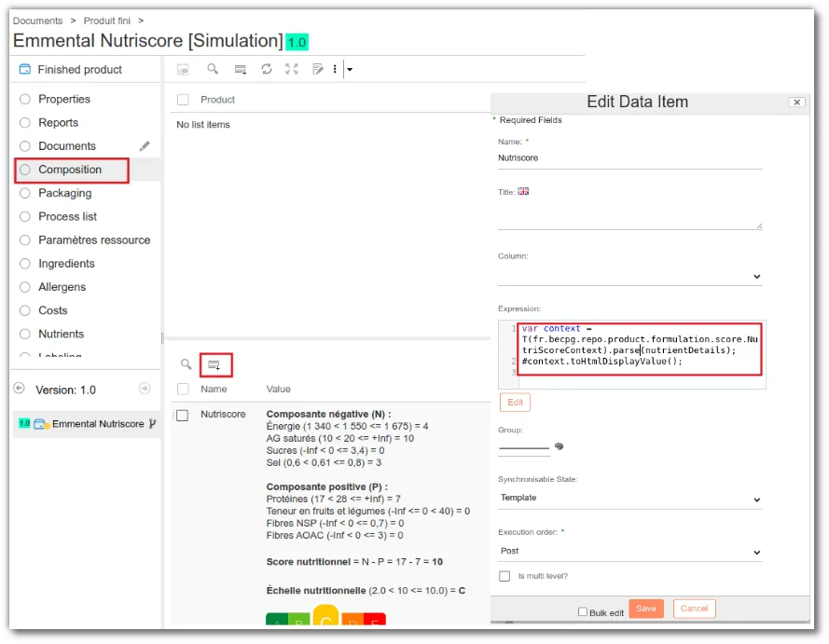
Task: Save the Edit Data Item form
Action: tap(645, 609)
